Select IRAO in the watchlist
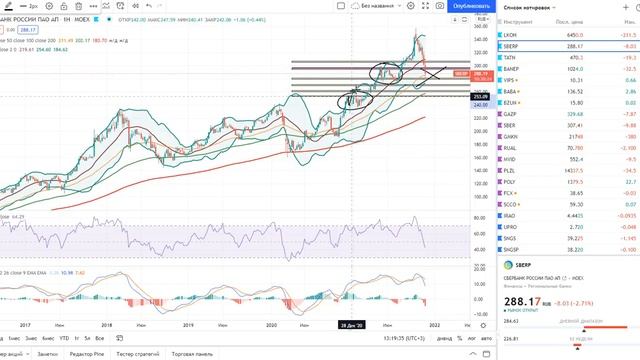Viewport: 640px width, 360px height. pyautogui.click(x=568, y=216)
